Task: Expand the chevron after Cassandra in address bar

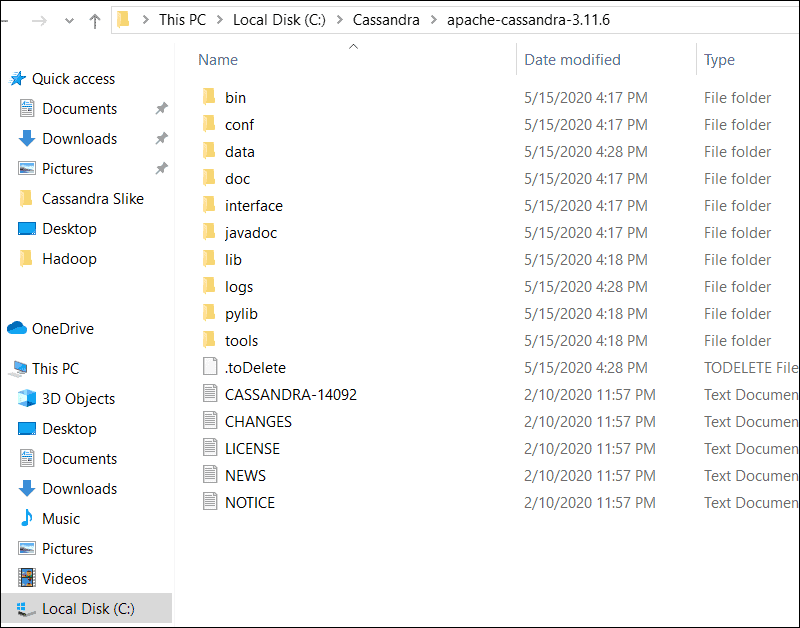Action: [x=434, y=20]
